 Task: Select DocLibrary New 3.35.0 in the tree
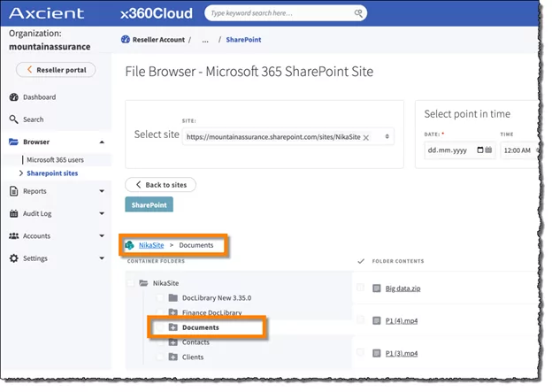point(217,298)
